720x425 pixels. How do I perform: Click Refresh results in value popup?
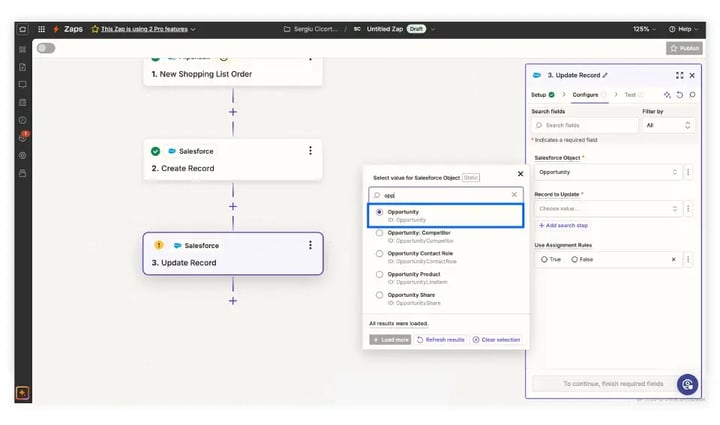tap(440, 340)
